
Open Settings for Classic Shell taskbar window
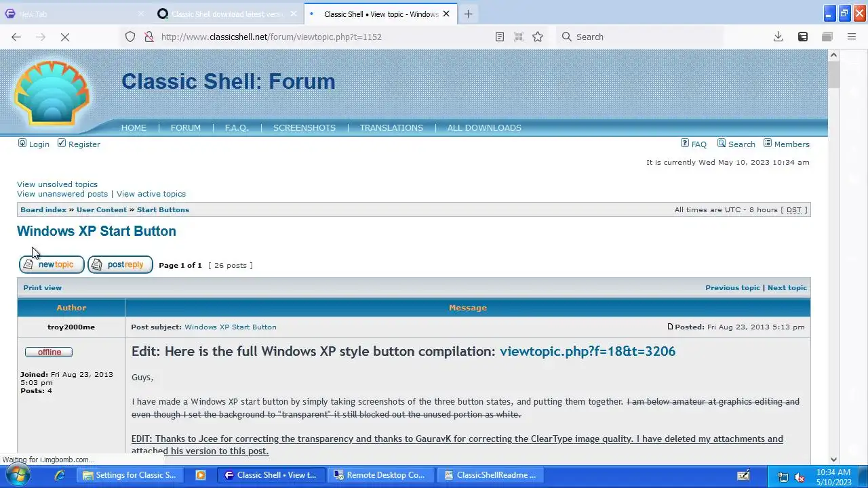(130, 475)
